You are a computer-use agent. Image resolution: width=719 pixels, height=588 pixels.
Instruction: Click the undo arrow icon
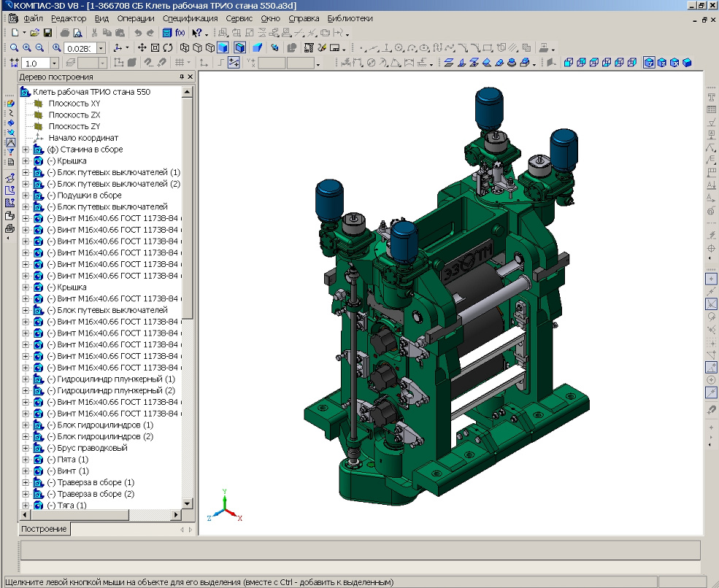137,33
